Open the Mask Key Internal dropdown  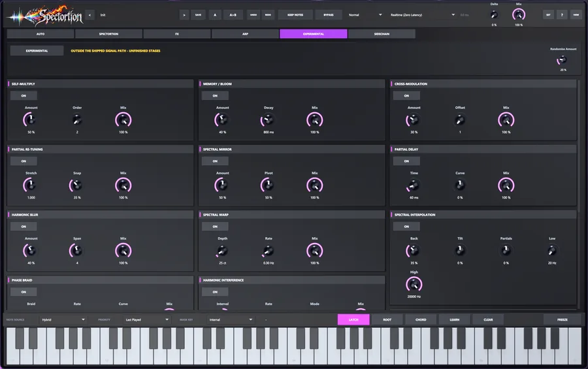(231, 319)
